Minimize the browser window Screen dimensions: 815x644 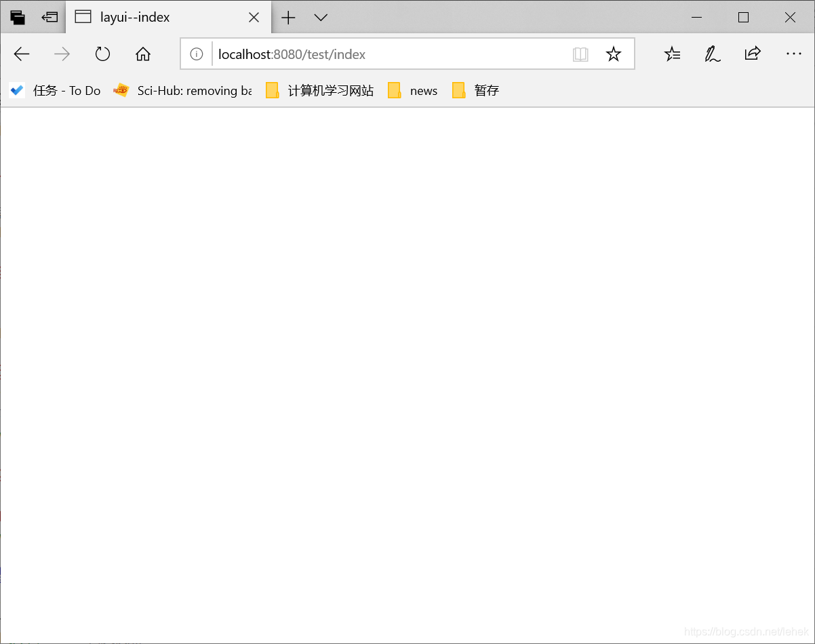pos(697,18)
